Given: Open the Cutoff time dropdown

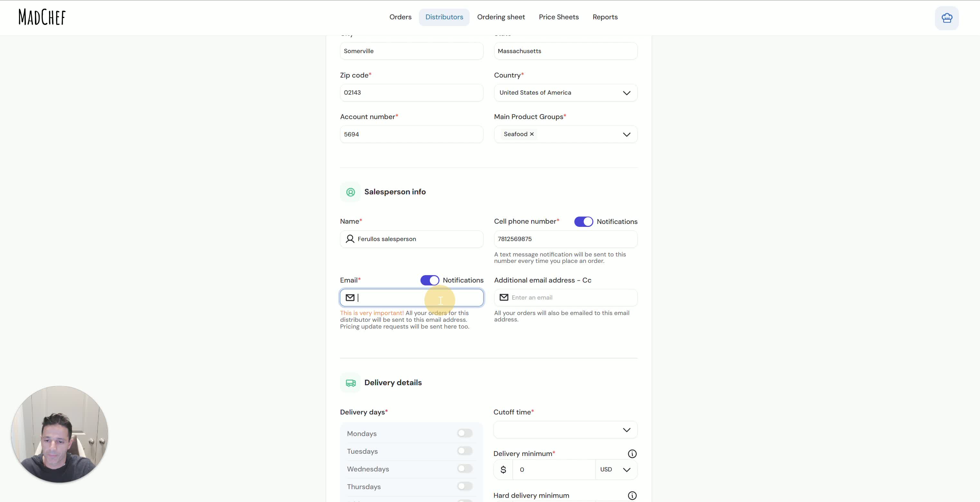Looking at the screenshot, I should pyautogui.click(x=565, y=430).
